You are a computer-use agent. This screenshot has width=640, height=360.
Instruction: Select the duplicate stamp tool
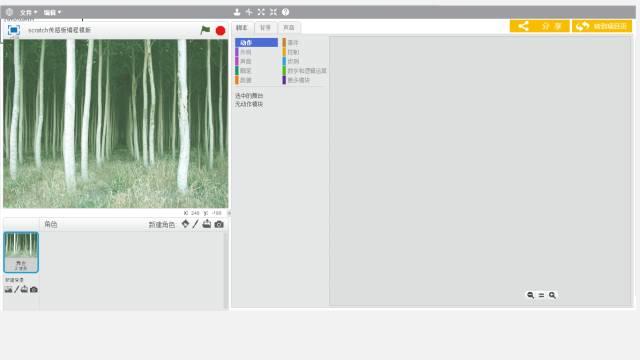coord(237,12)
